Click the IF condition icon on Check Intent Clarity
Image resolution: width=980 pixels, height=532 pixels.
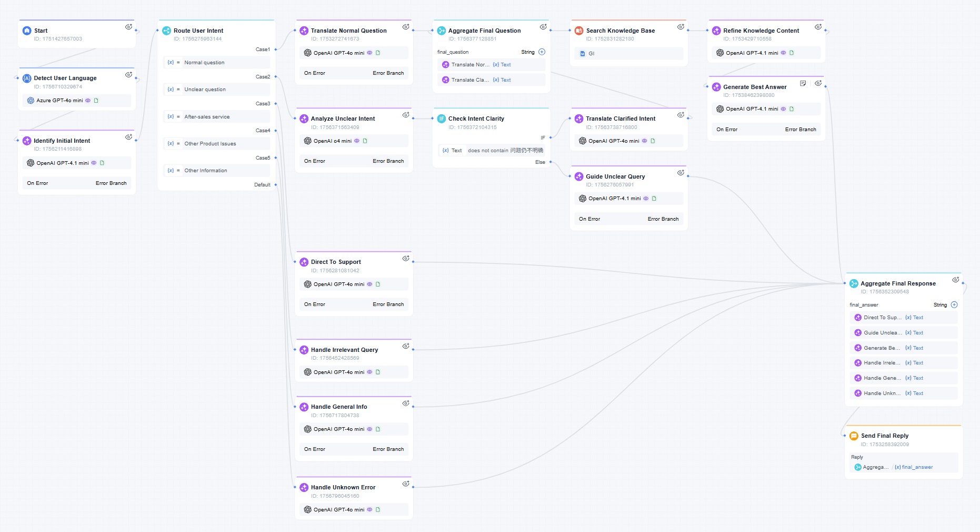pos(442,119)
